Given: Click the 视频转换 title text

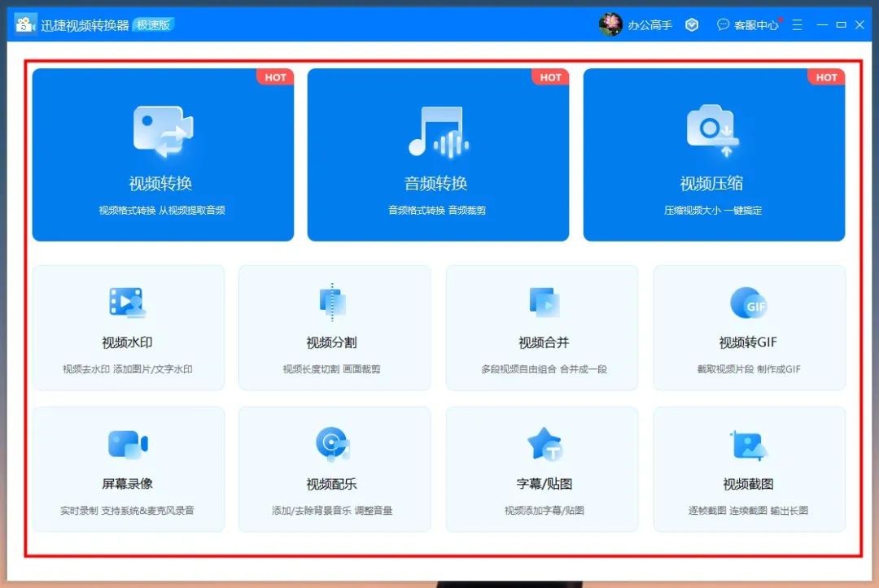Looking at the screenshot, I should 161,184.
